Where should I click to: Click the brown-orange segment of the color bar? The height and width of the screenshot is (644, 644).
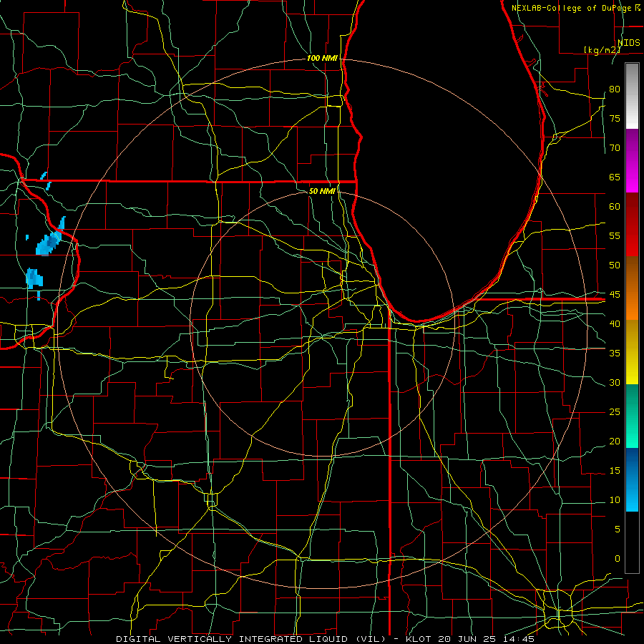(x=632, y=288)
